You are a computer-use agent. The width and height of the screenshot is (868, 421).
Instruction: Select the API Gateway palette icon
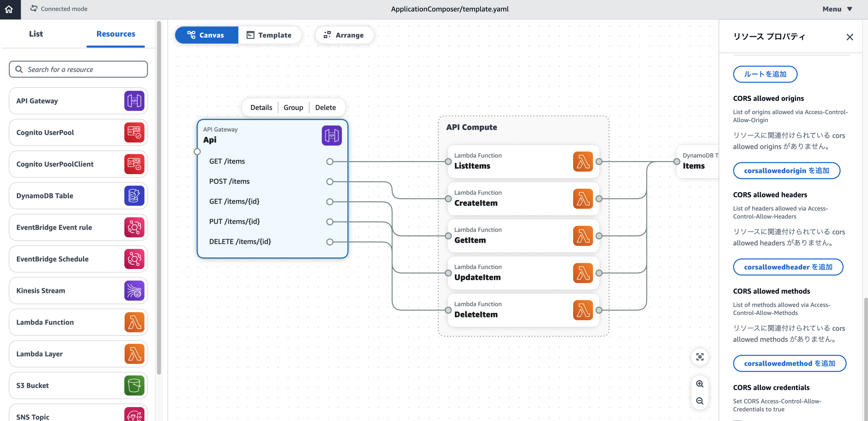point(134,101)
